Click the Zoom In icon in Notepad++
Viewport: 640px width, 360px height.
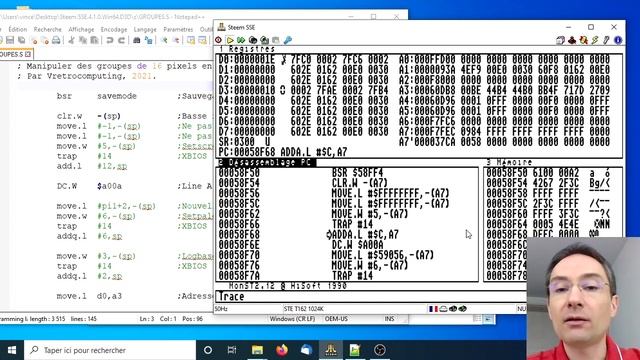pyautogui.click(x=164, y=40)
